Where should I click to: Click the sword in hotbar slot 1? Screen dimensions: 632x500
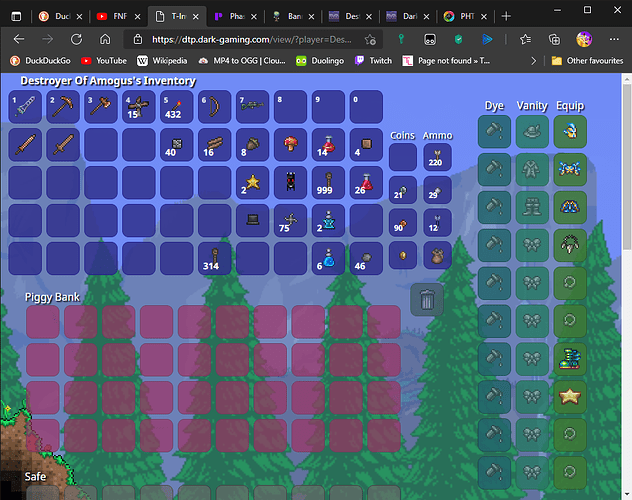[25, 107]
